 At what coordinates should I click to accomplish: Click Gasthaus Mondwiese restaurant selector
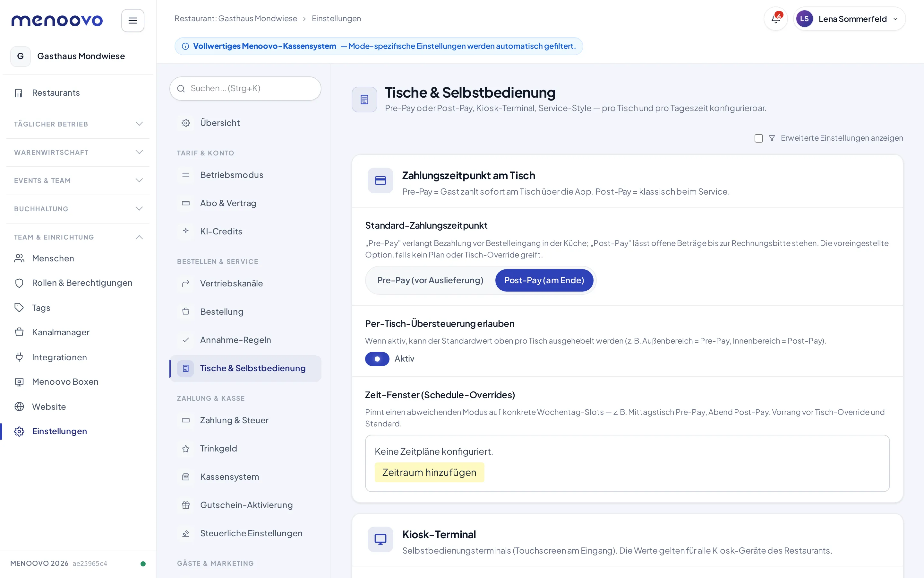click(x=78, y=56)
